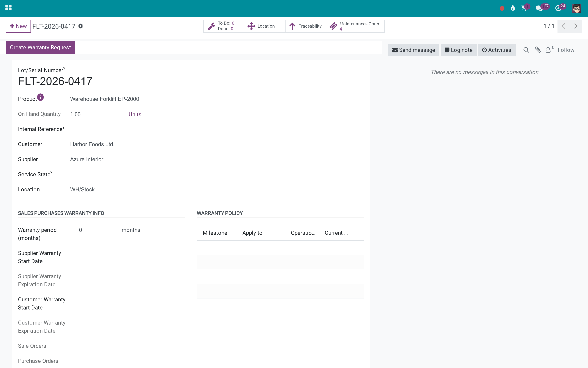Open the conversations icon showing 127
This screenshot has width=588, height=368.
[539, 8]
